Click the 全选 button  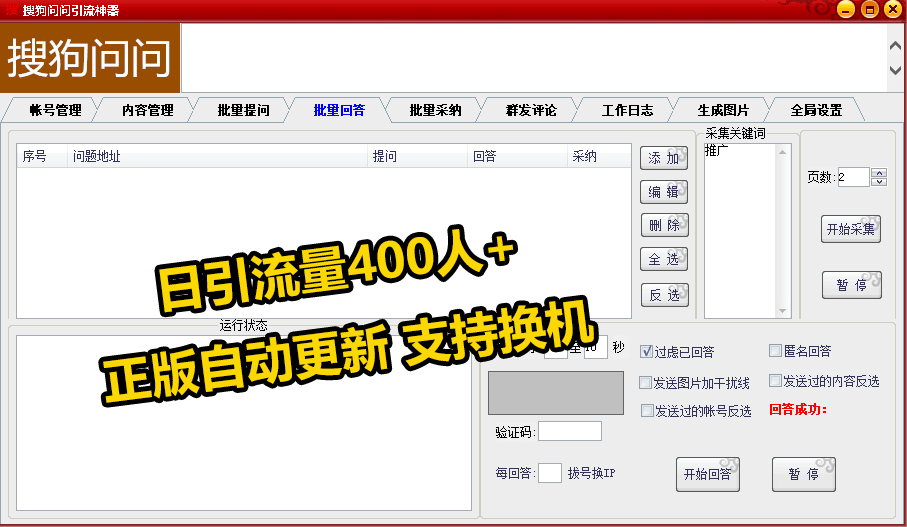[x=664, y=259]
